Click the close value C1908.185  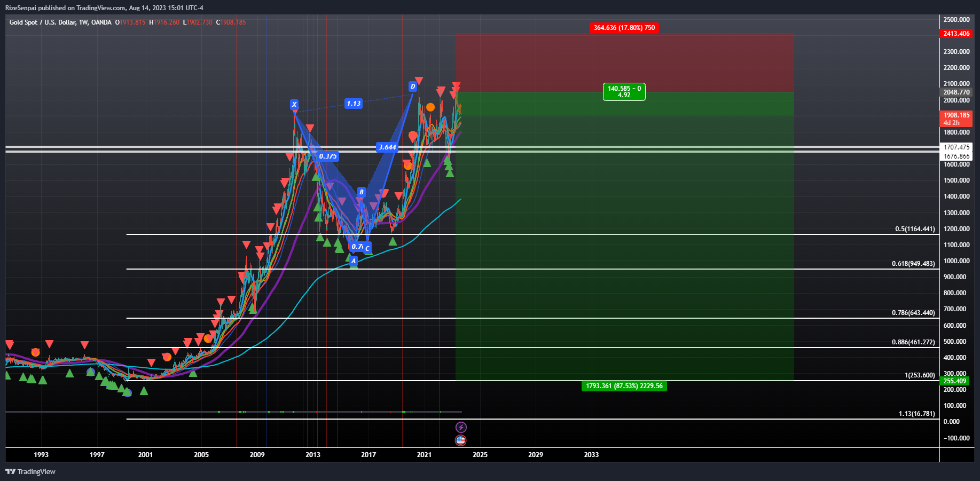click(x=231, y=22)
